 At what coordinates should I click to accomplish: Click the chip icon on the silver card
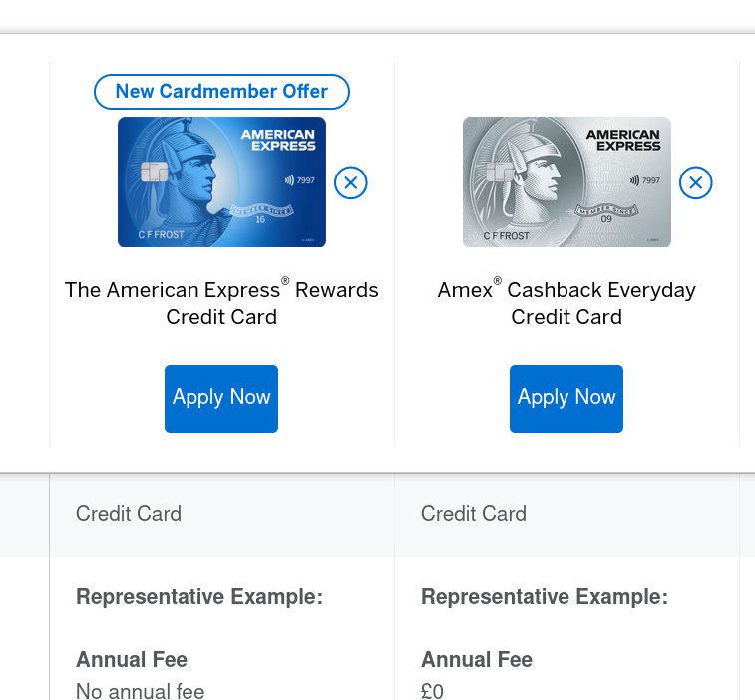(500, 172)
